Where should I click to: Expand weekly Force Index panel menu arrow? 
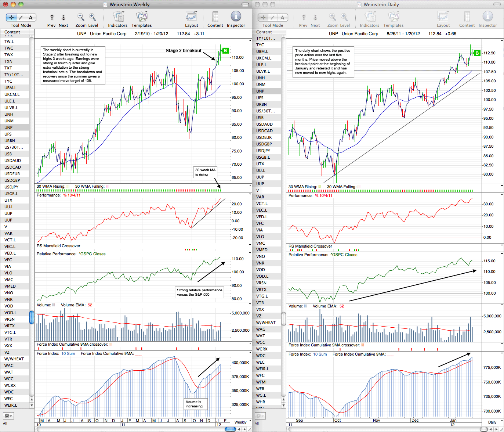pyautogui.click(x=250, y=353)
